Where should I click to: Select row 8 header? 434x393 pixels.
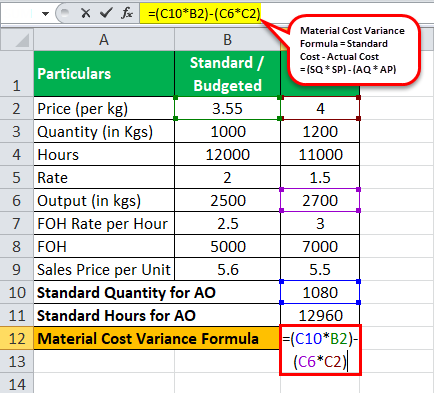pyautogui.click(x=17, y=247)
